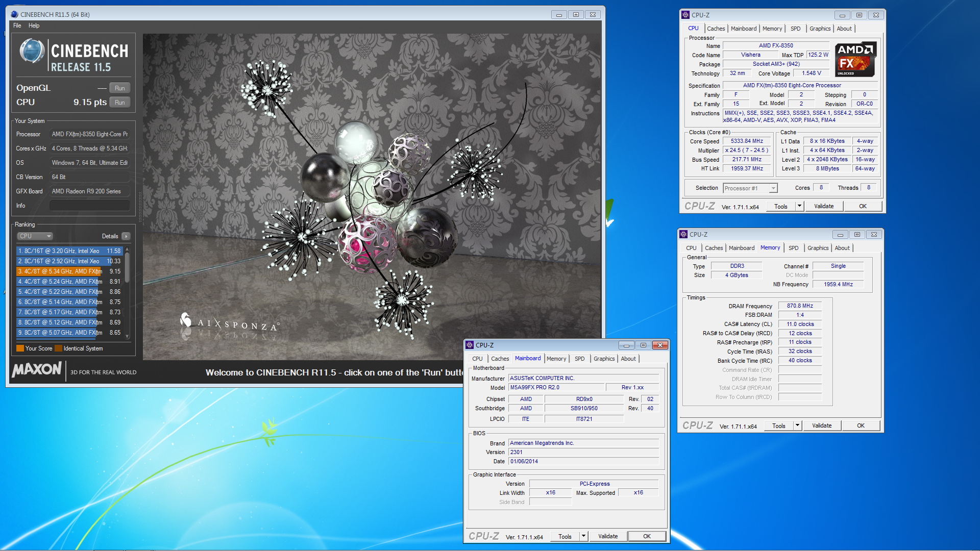
Task: Minimize the Cinebench window
Action: pos(559,15)
